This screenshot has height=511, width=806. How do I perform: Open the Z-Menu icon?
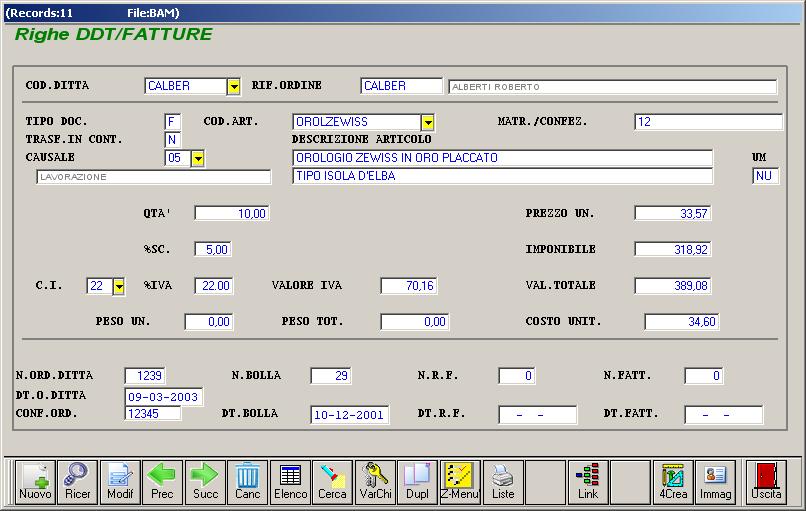point(460,482)
